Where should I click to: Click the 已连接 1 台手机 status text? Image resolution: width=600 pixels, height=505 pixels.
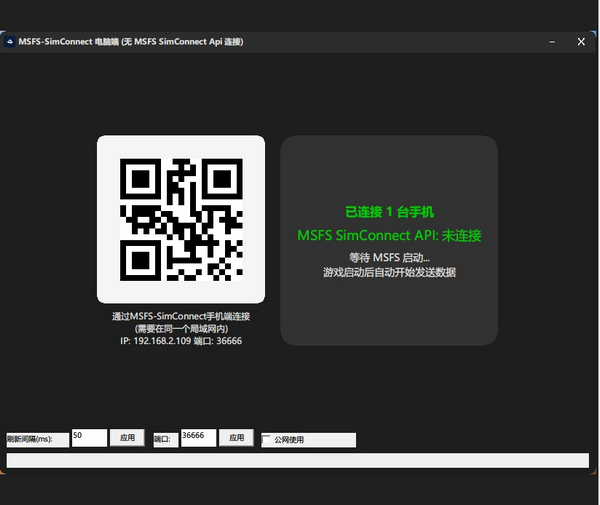[390, 212]
